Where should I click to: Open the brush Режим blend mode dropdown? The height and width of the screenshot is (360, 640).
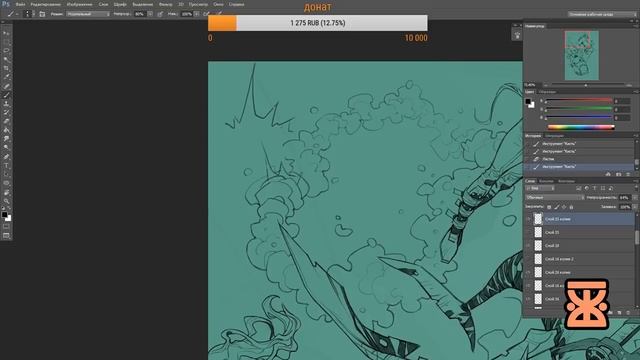tap(88, 14)
